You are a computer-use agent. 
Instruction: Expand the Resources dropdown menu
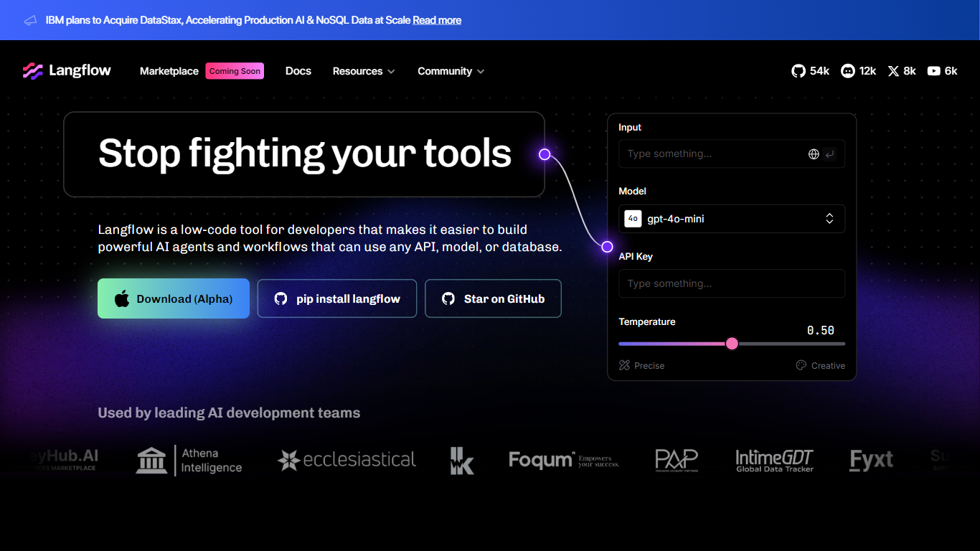(364, 71)
